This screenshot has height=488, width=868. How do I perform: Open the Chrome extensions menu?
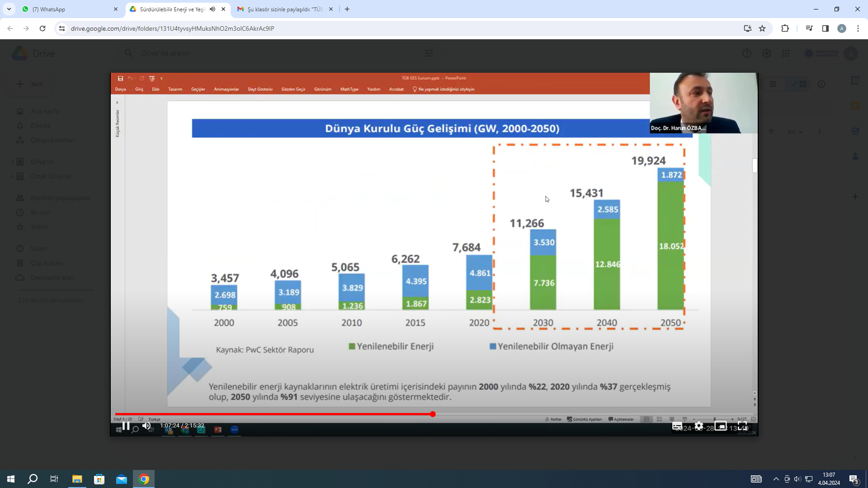click(x=785, y=28)
